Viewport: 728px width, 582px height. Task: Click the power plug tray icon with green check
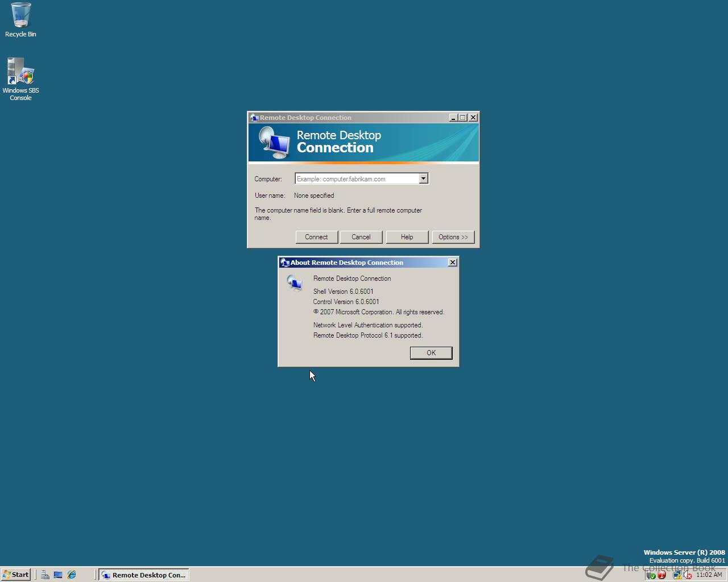tap(651, 575)
